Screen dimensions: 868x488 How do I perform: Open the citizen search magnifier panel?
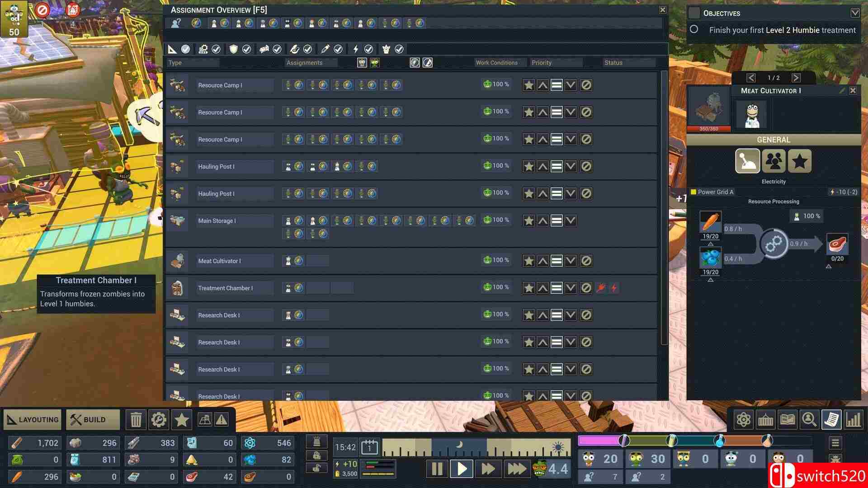809,420
